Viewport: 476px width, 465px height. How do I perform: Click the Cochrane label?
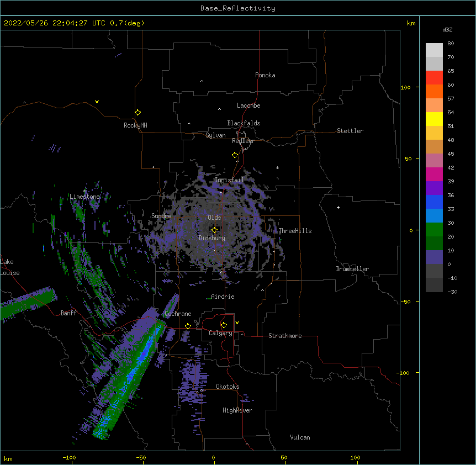178,314
